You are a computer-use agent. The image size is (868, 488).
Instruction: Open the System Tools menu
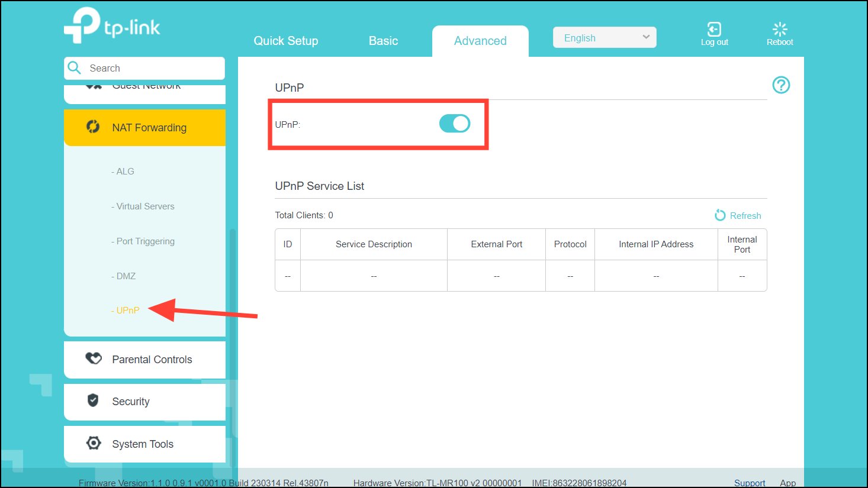(144, 444)
